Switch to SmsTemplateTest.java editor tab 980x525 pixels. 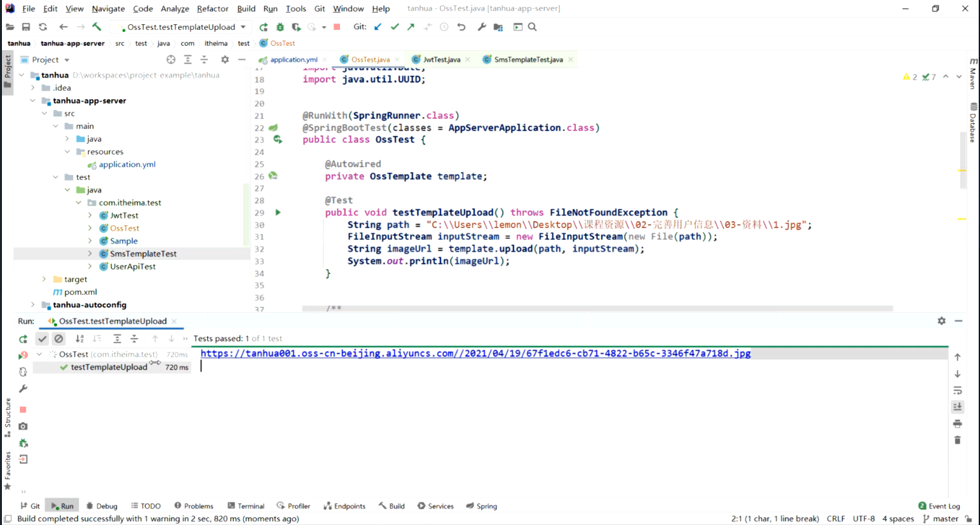pyautogui.click(x=528, y=59)
